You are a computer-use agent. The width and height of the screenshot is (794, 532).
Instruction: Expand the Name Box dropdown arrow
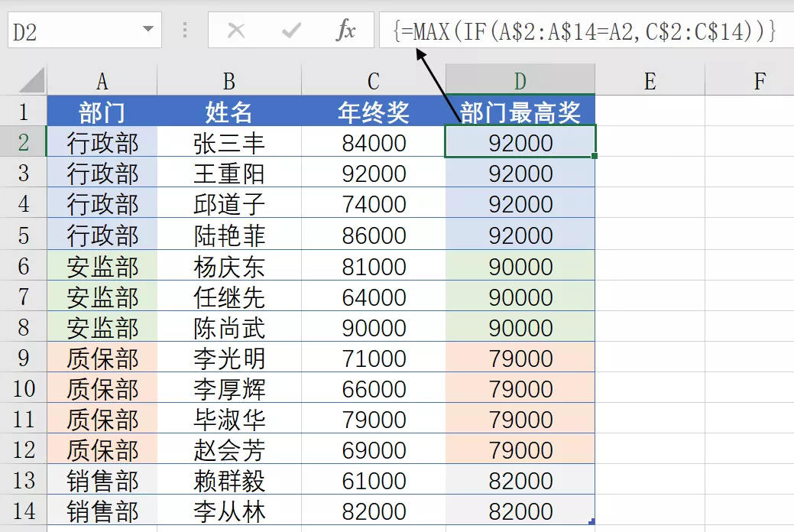147,29
